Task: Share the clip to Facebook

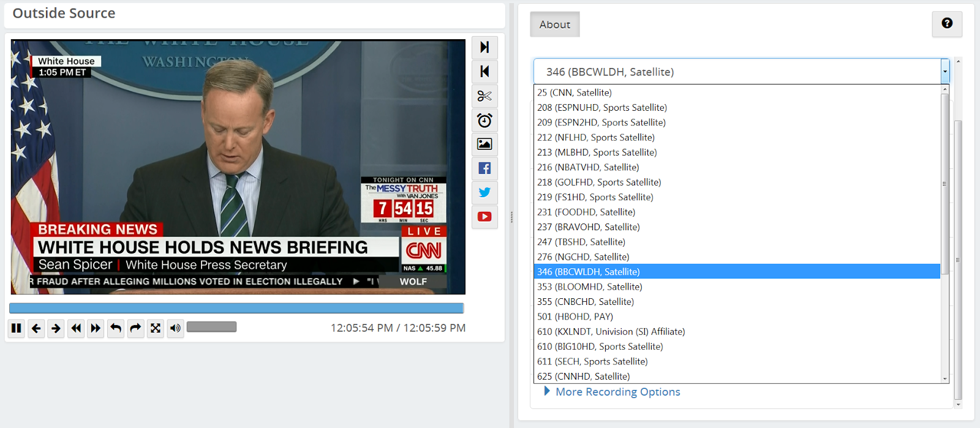Action: pos(484,168)
